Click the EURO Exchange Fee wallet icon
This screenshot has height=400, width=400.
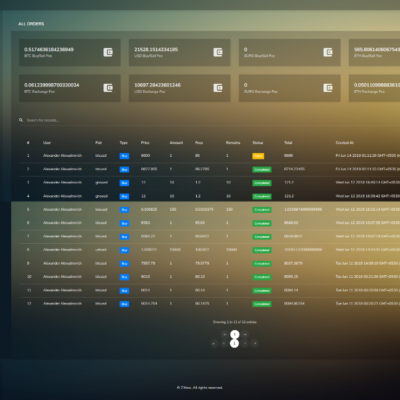coord(328,88)
